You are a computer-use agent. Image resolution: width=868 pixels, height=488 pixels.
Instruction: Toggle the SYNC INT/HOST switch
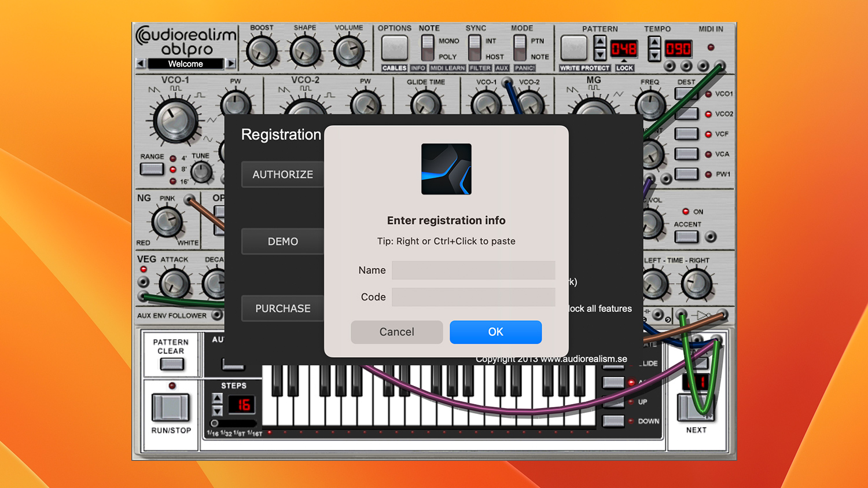click(475, 48)
